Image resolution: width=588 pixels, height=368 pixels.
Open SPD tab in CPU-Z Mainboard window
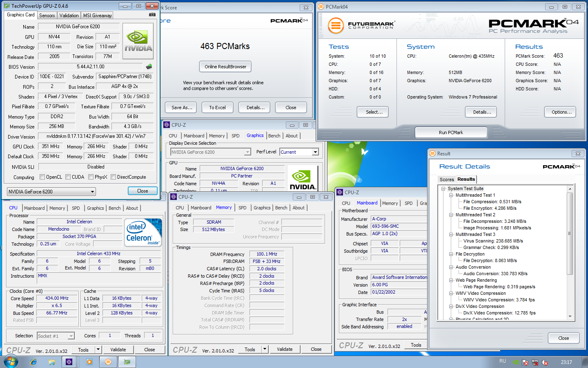coord(409,203)
